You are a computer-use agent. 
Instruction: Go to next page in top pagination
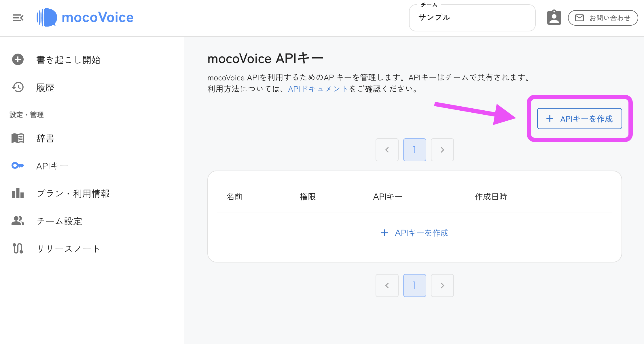(x=442, y=150)
